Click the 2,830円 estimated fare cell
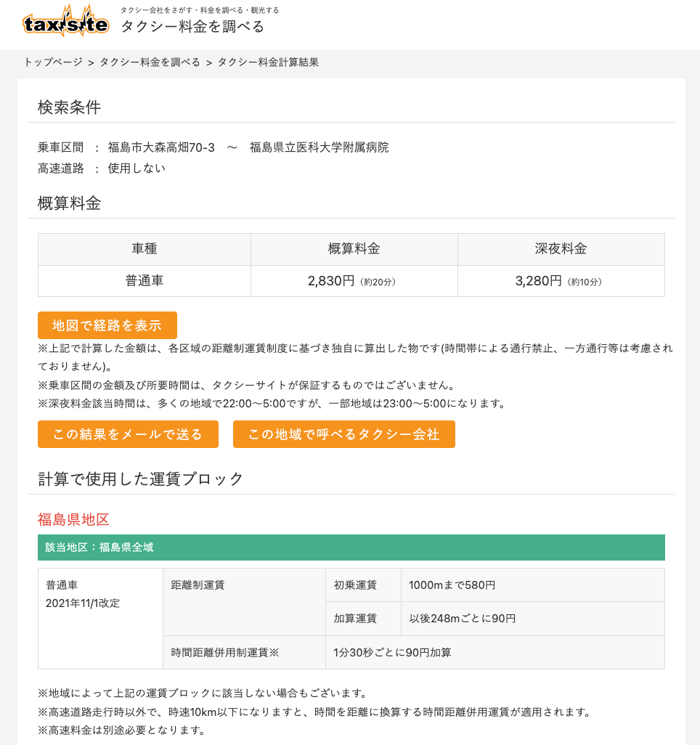This screenshot has width=700, height=745. coord(354,281)
